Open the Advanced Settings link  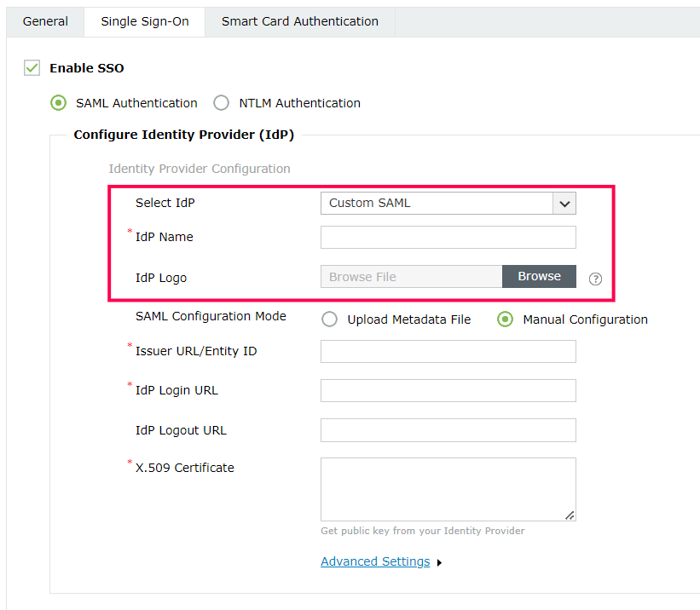375,561
